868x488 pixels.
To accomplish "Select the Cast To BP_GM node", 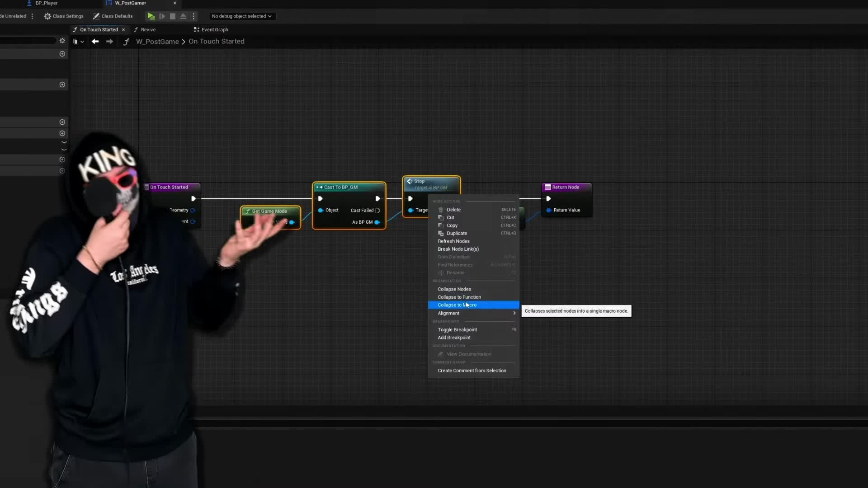I will [x=349, y=187].
